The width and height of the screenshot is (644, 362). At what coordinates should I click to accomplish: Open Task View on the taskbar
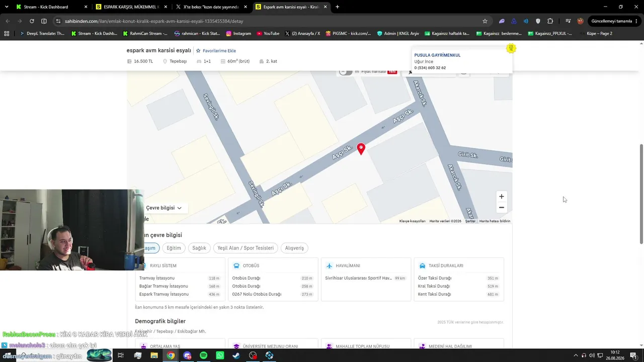[121, 355]
